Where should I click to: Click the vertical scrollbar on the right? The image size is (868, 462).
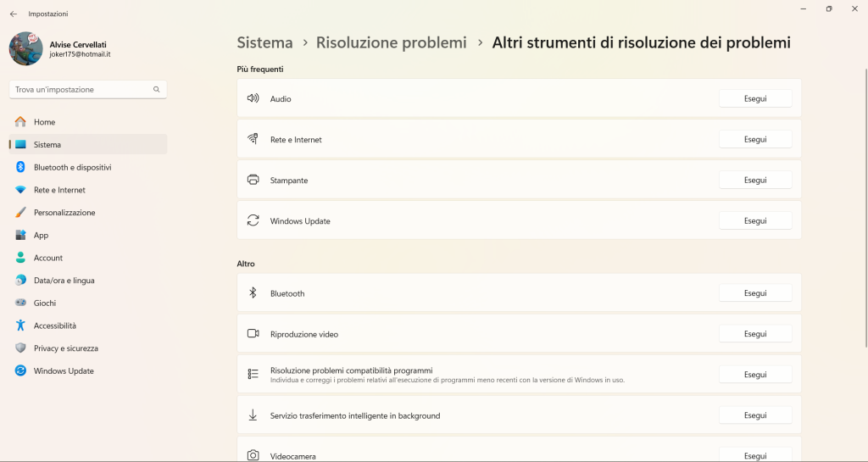(865, 208)
